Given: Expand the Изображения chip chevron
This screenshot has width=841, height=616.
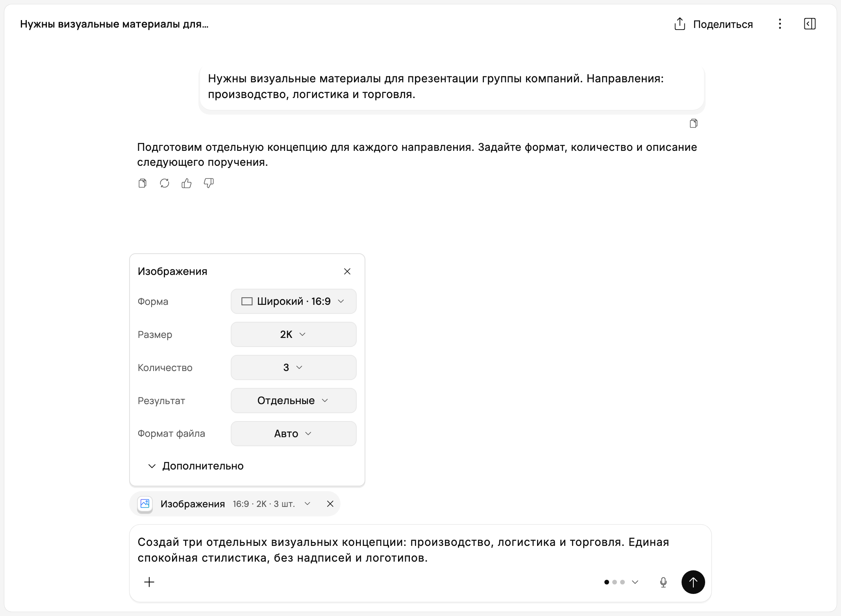Looking at the screenshot, I should point(308,504).
